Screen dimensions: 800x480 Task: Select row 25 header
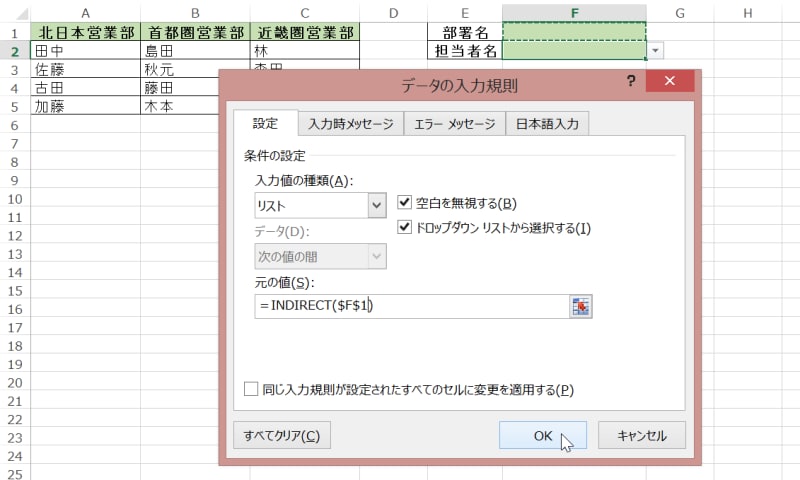coord(14,474)
